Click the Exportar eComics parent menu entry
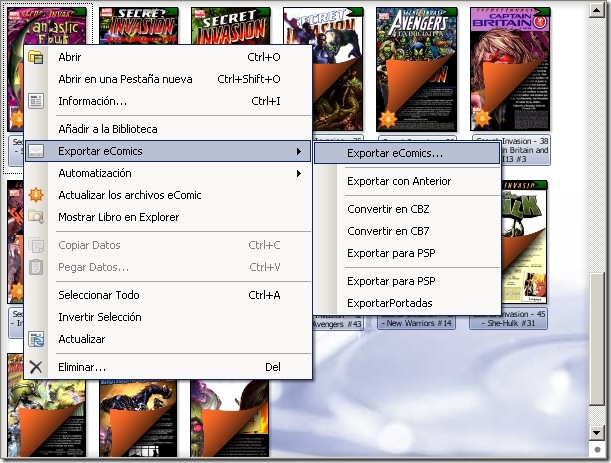 click(x=168, y=151)
